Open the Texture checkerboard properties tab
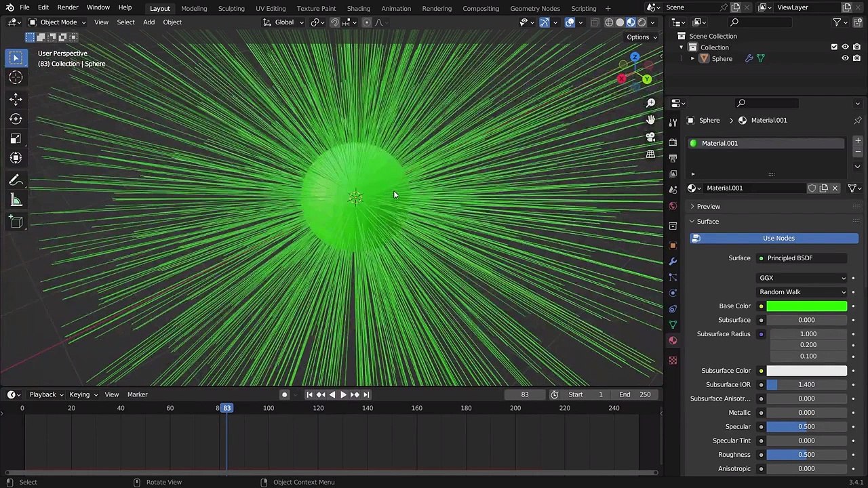 tap(673, 361)
